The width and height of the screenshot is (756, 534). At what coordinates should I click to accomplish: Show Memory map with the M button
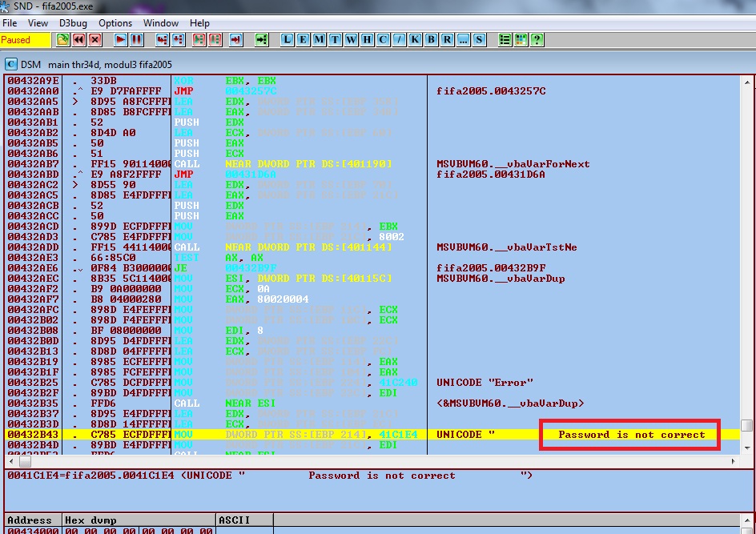coord(320,39)
